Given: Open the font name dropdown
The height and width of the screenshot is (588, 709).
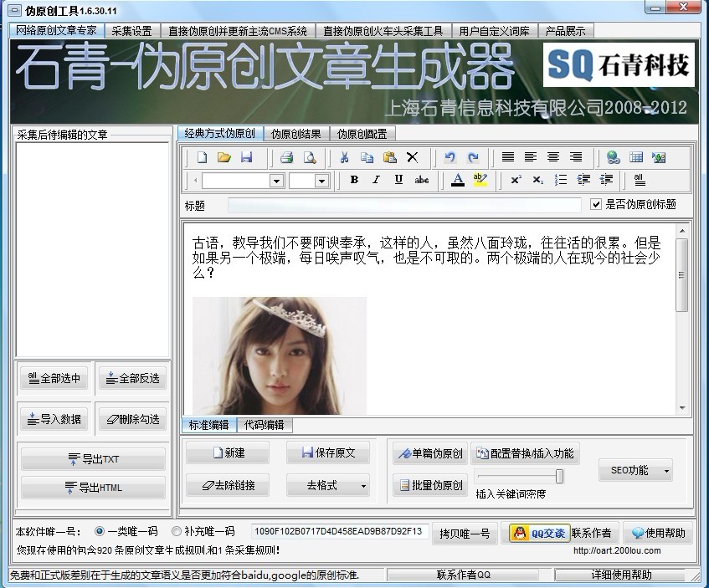Looking at the screenshot, I should (x=276, y=181).
